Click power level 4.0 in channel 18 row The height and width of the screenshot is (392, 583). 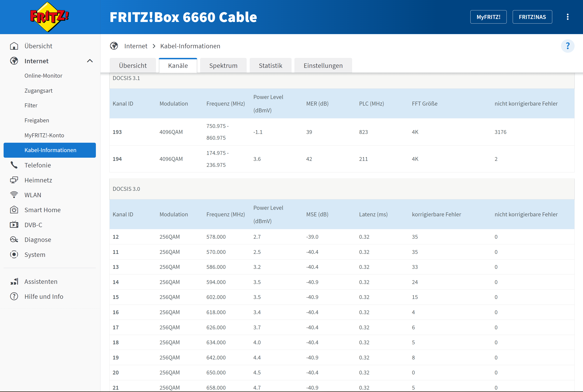257,342
